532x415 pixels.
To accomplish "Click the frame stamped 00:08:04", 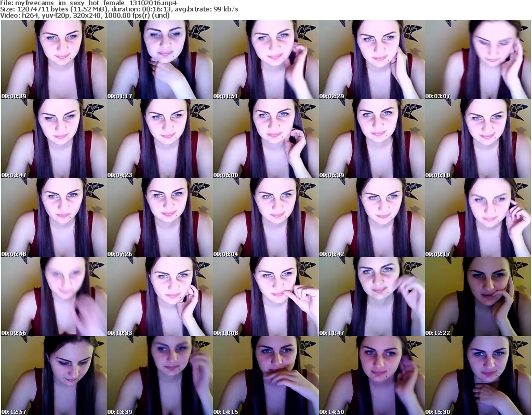I will [x=265, y=218].
